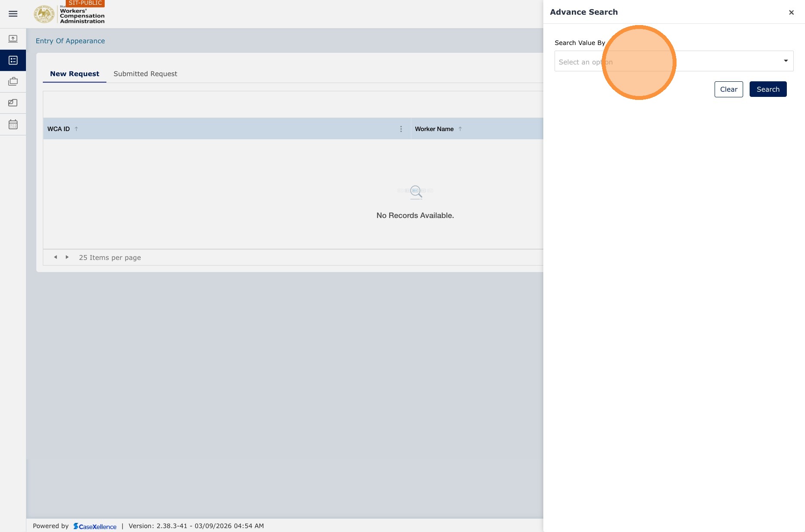Image resolution: width=805 pixels, height=532 pixels.
Task: Click the Clear button
Action: (728, 89)
